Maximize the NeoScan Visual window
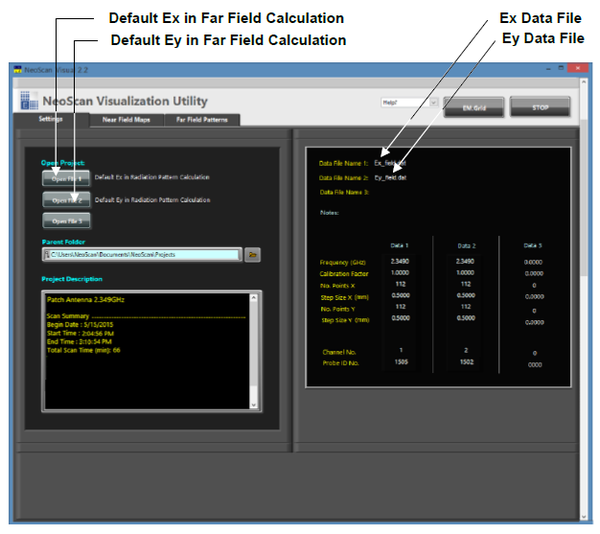This screenshot has width=600, height=534. click(x=561, y=68)
